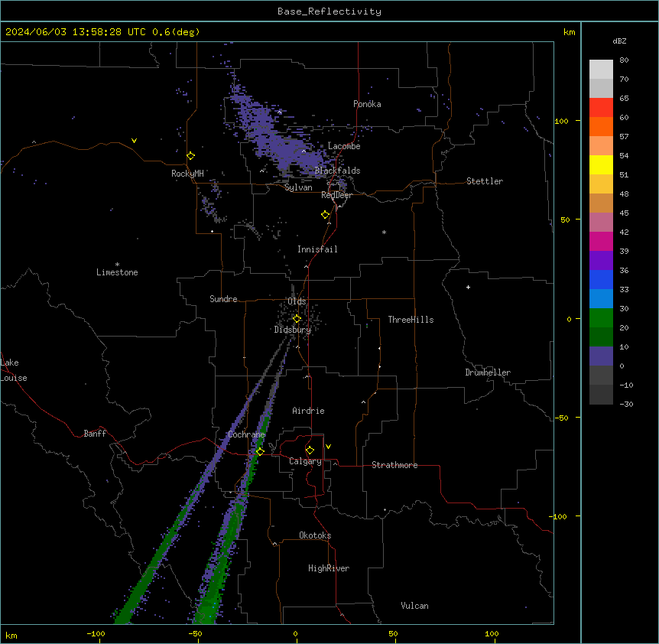659x644 pixels.
Task: Click the Sundre town label
Action: pyautogui.click(x=223, y=299)
